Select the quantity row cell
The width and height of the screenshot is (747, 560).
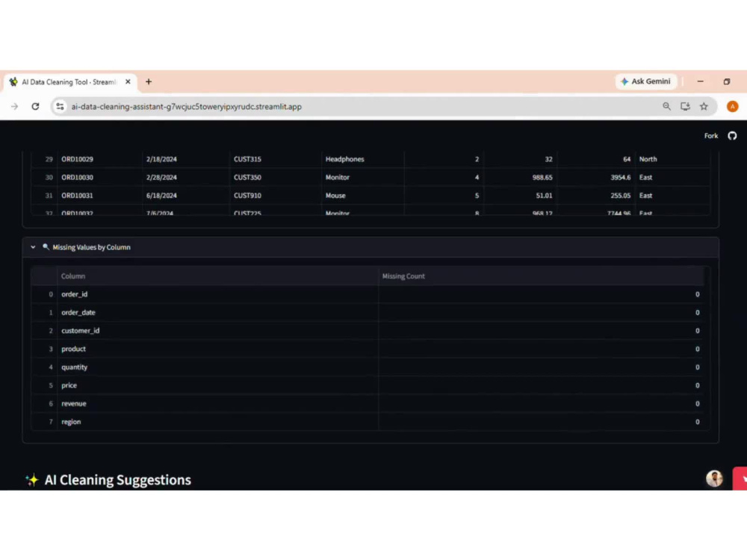(217, 367)
